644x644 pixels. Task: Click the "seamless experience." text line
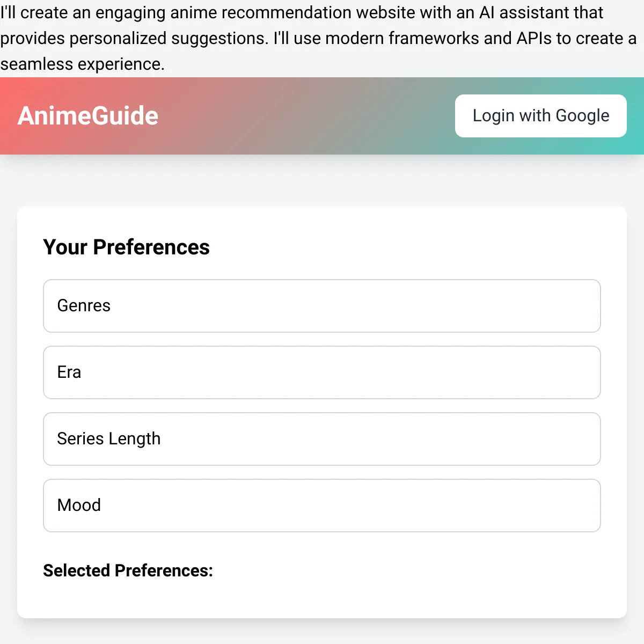point(82,64)
